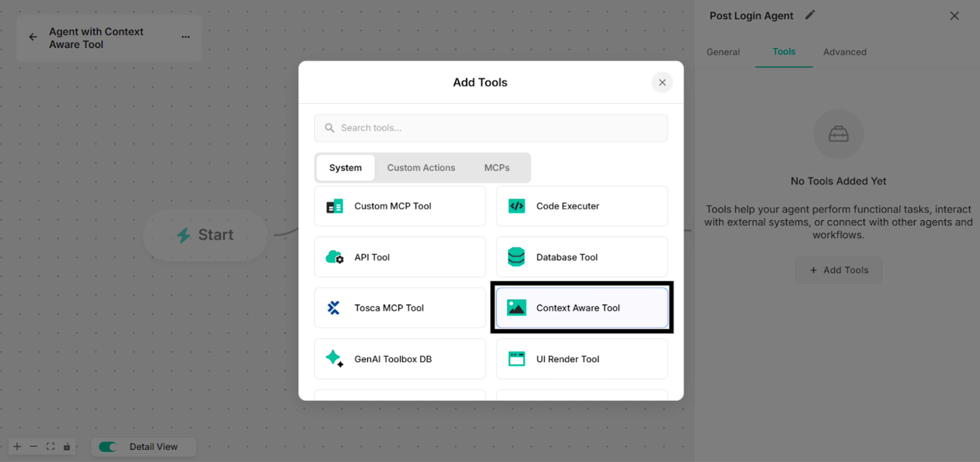This screenshot has height=462, width=980.
Task: Click the GenAI Toolbox DB sparkle icon
Action: (334, 359)
